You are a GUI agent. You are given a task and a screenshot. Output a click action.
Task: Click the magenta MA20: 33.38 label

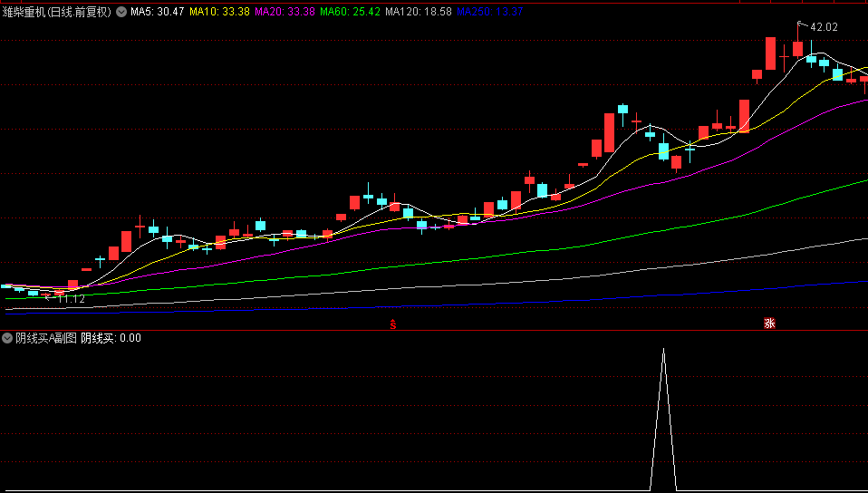click(x=285, y=13)
